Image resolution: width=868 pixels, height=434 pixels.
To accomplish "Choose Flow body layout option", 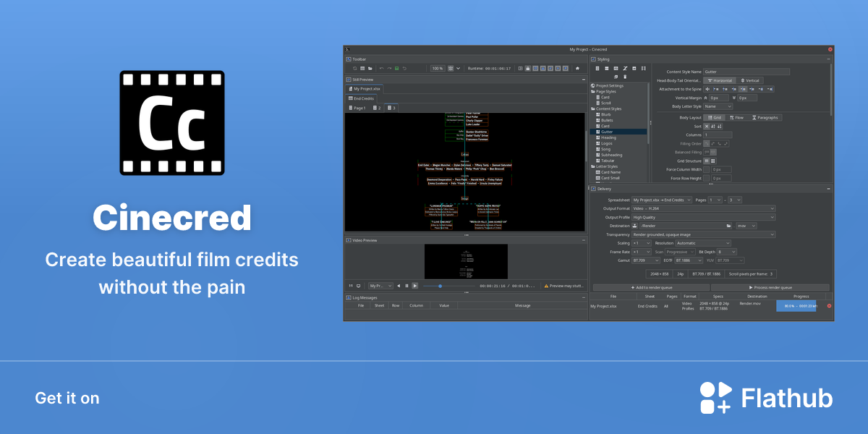I will coord(736,117).
